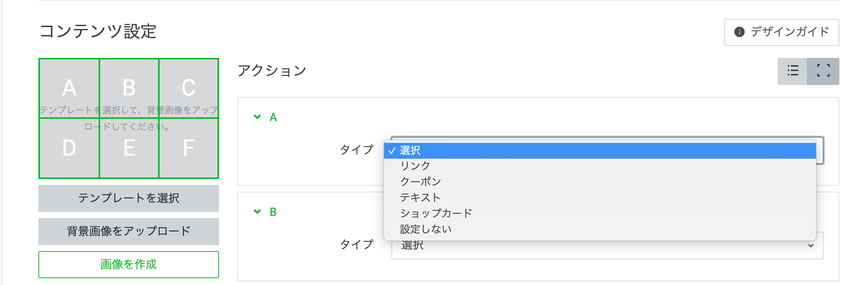Select area F in template grid
This screenshot has width=868, height=285.
[189, 148]
